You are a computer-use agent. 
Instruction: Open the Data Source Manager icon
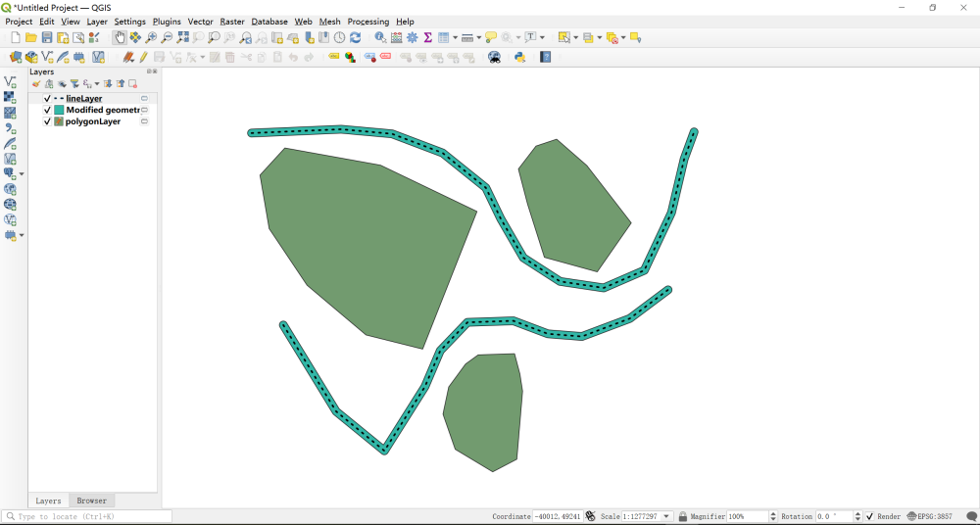pyautogui.click(x=16, y=57)
